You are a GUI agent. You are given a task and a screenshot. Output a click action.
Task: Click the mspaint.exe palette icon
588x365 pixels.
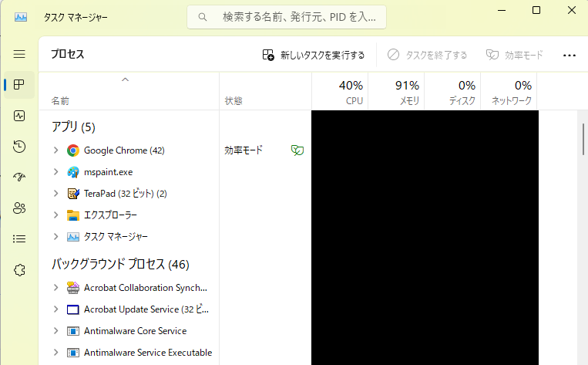[73, 172]
